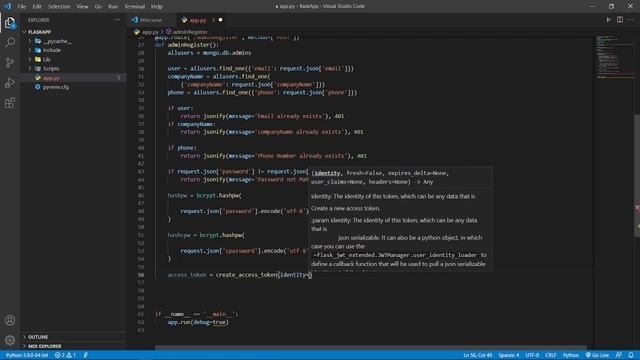Screen dimensions: 640x360
Task: Click 'allusers = mongo.db.admins' line
Action: coord(209,53)
